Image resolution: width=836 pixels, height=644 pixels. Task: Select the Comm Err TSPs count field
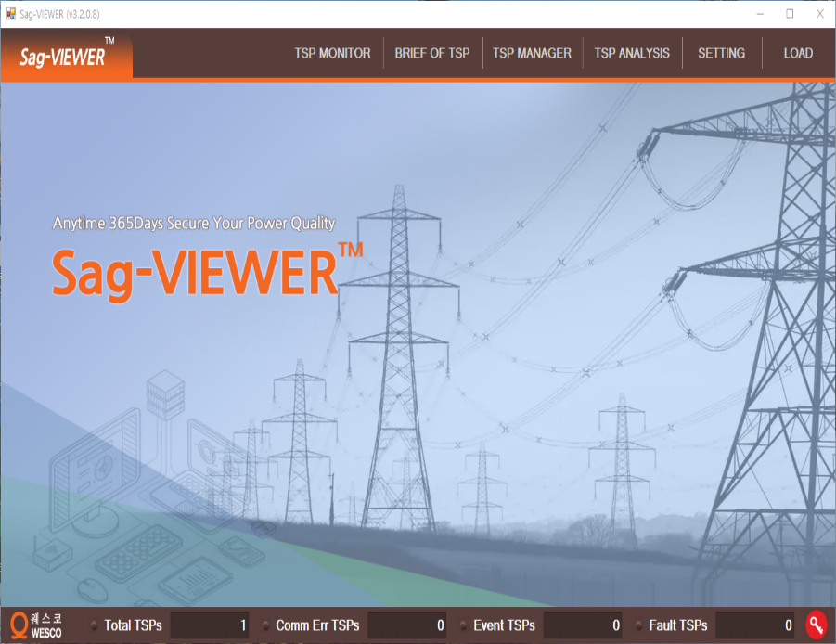click(x=406, y=625)
